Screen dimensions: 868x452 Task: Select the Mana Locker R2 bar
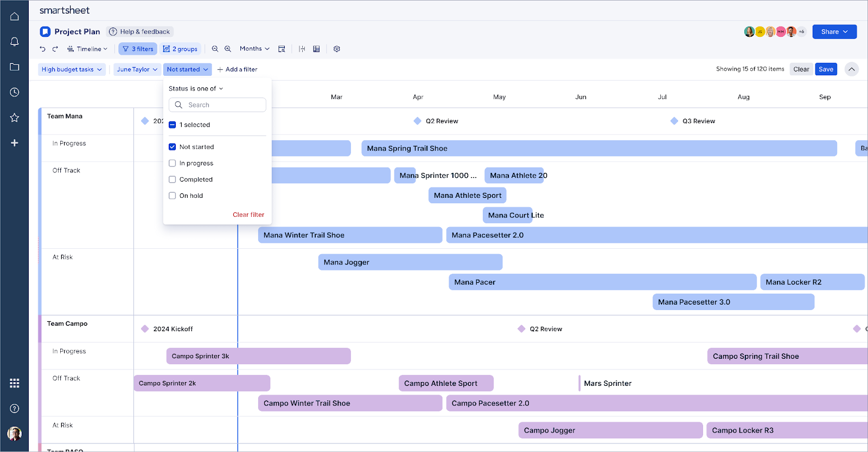(812, 282)
